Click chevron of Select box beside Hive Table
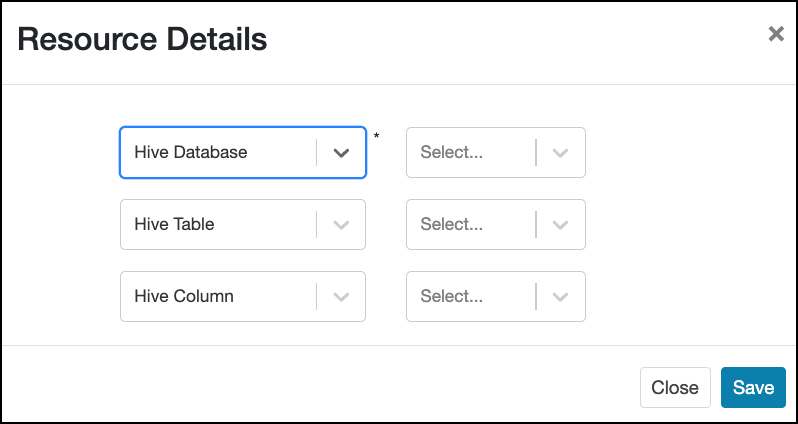The width and height of the screenshot is (798, 424). (561, 225)
